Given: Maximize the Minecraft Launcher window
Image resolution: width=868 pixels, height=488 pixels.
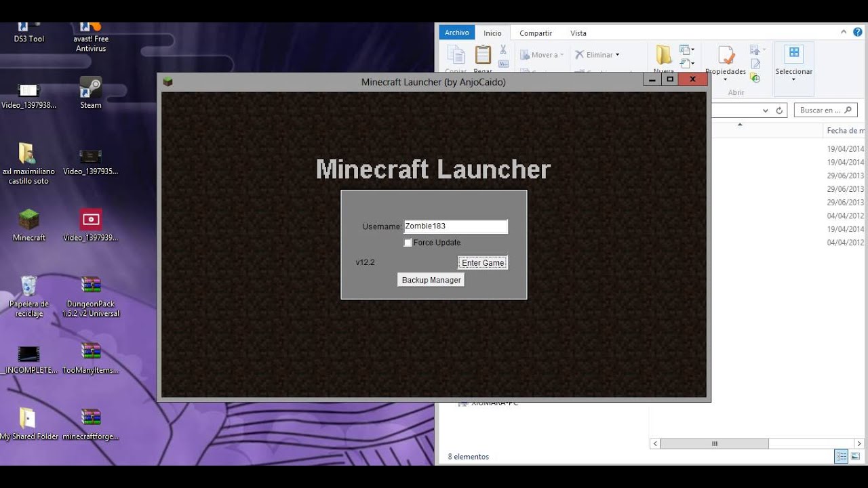Looking at the screenshot, I should coord(671,79).
